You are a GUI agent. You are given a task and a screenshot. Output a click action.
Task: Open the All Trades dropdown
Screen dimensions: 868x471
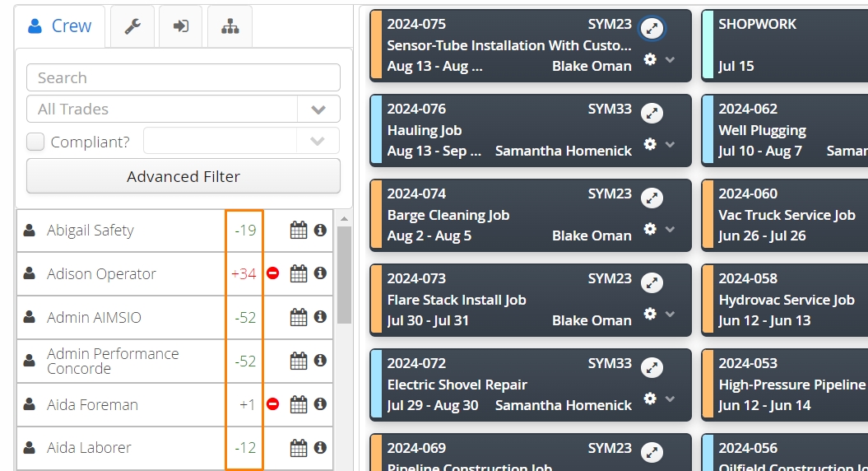tap(183, 110)
